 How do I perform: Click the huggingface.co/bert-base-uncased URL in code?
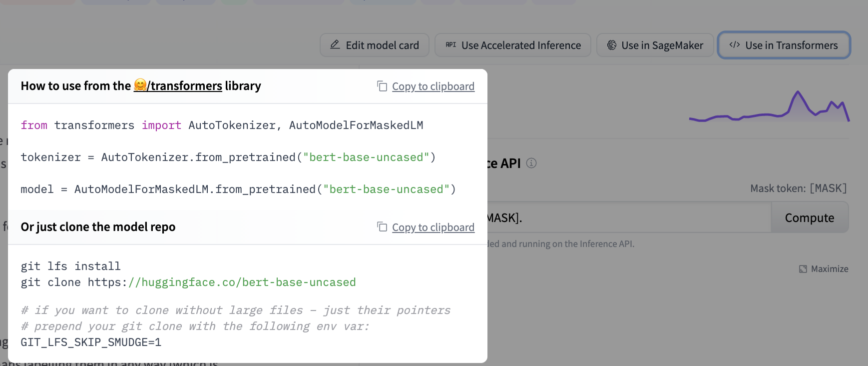click(x=242, y=282)
